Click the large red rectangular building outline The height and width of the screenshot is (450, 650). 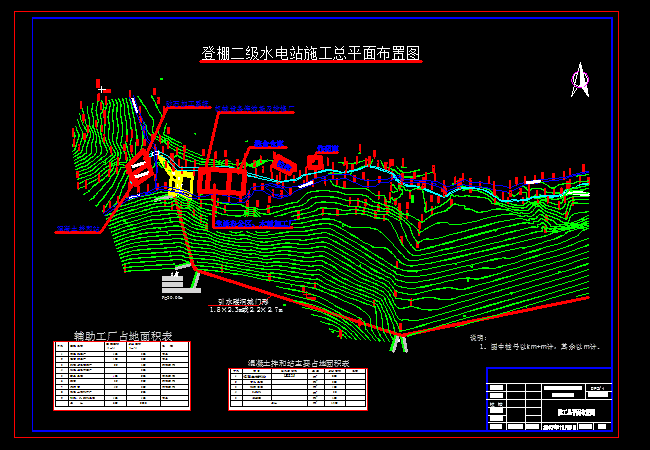click(x=221, y=180)
